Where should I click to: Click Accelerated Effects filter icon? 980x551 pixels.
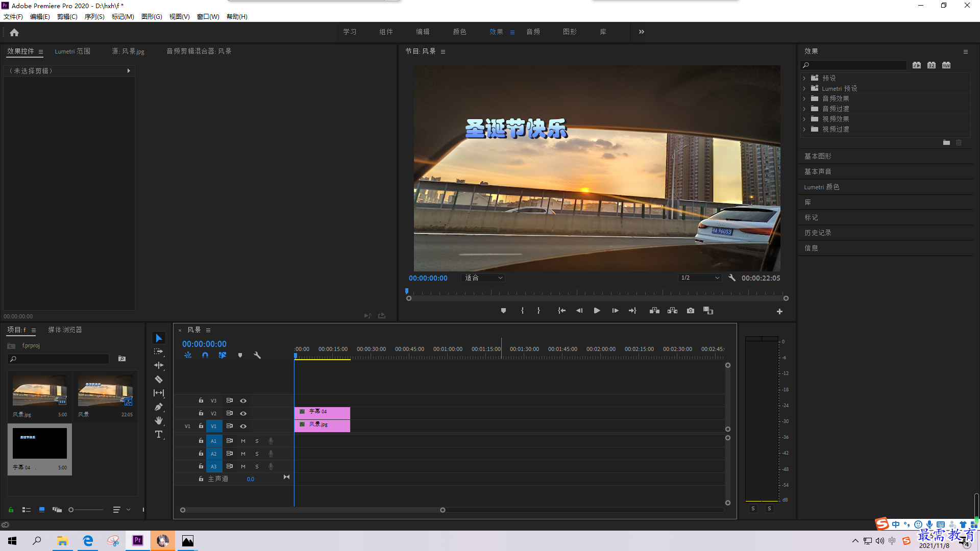[917, 65]
